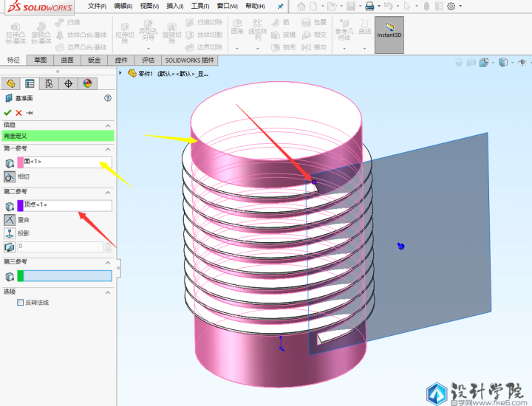Screen dimensions: 532x406
Task: Confirm the plane with the green checkmark
Action: [7, 112]
